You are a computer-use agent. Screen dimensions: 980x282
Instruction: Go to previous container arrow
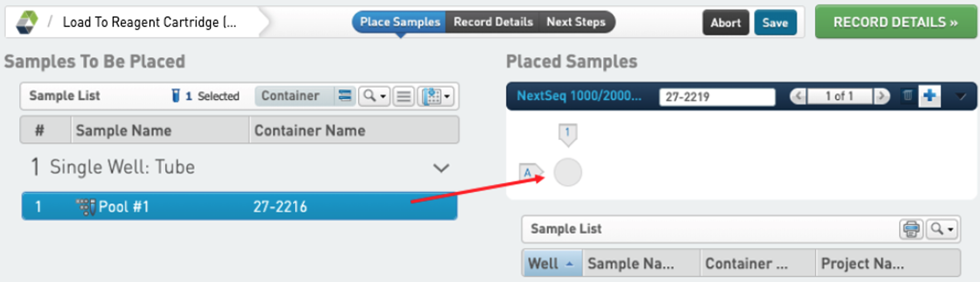pos(798,96)
